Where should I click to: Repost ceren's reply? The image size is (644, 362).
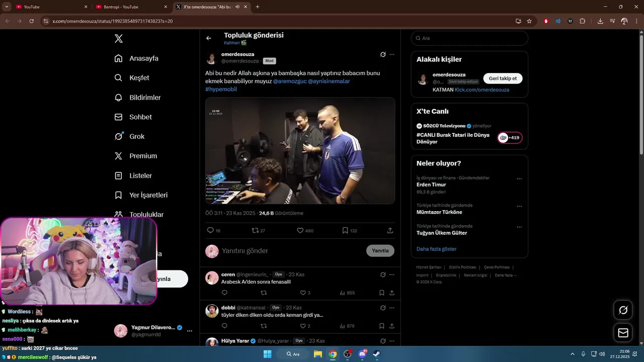264,293
